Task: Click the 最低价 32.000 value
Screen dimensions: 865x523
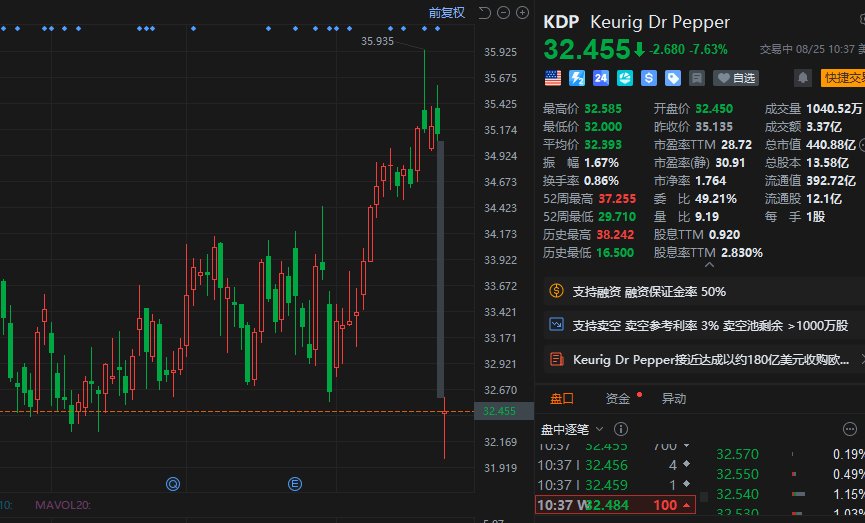Action: pyautogui.click(x=603, y=127)
